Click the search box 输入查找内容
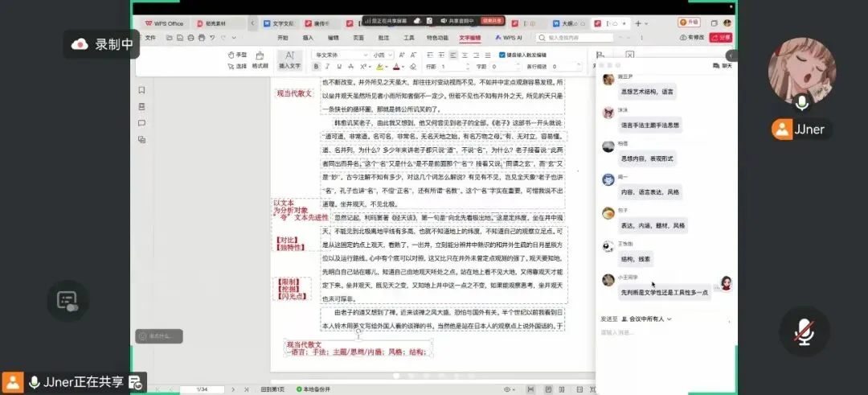Image resolution: width=868 pixels, height=395 pixels. click(575, 38)
